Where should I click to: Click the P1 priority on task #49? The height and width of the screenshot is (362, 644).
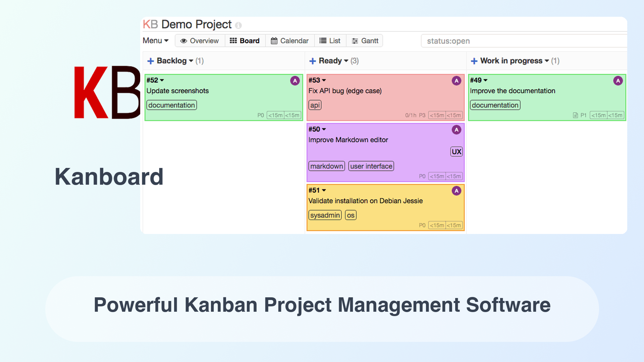tap(584, 115)
